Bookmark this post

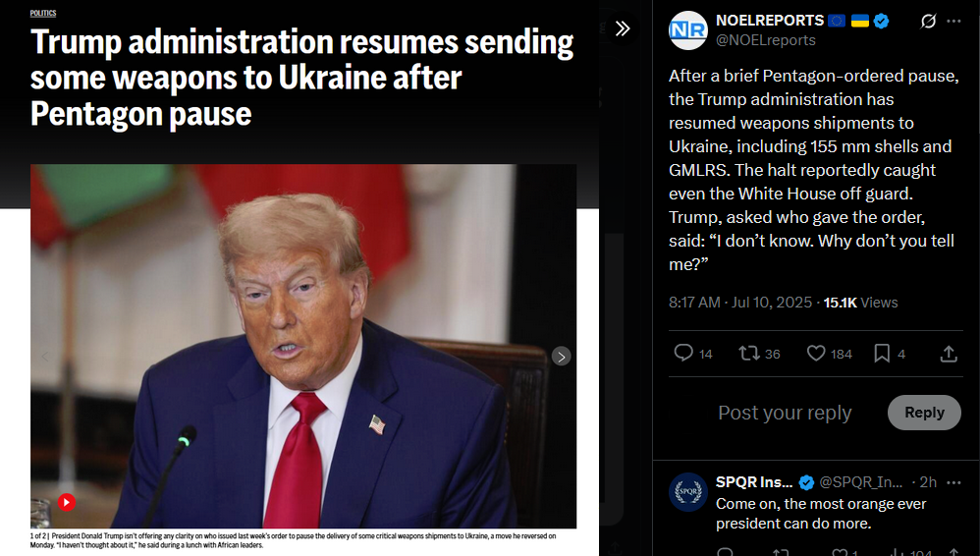click(x=882, y=354)
